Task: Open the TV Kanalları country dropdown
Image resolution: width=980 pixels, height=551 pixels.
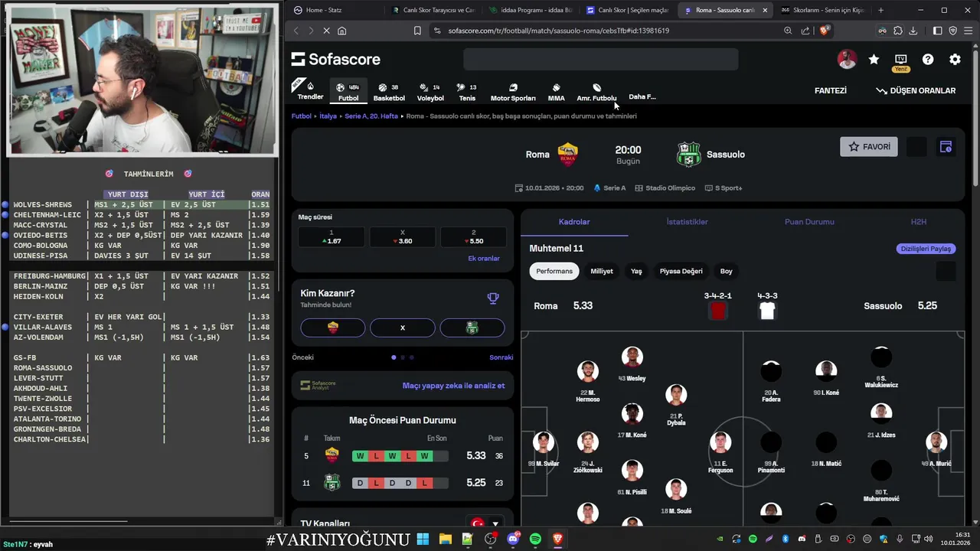Action: click(x=485, y=523)
